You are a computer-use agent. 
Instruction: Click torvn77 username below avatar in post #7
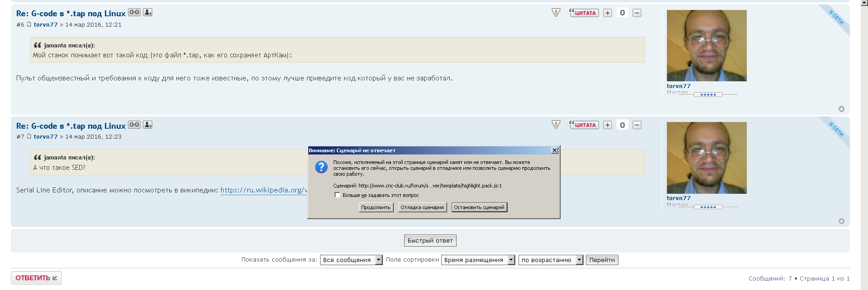click(679, 198)
